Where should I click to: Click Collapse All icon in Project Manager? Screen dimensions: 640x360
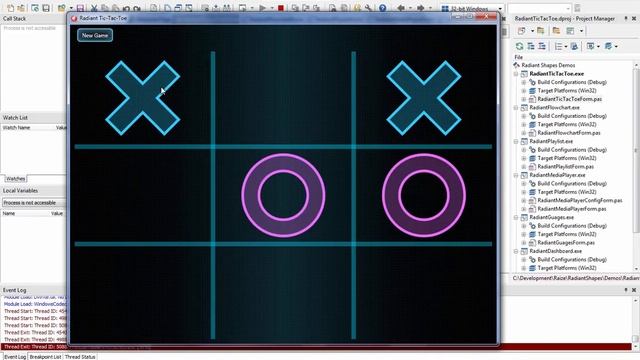(542, 46)
